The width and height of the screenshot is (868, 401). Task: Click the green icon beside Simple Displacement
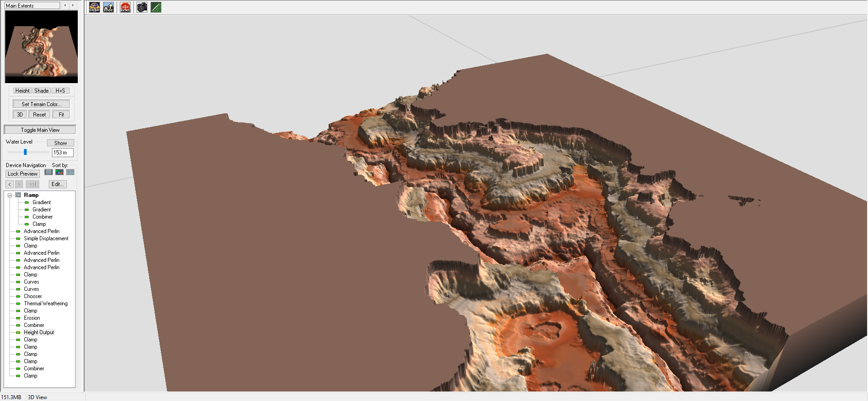(x=18, y=238)
